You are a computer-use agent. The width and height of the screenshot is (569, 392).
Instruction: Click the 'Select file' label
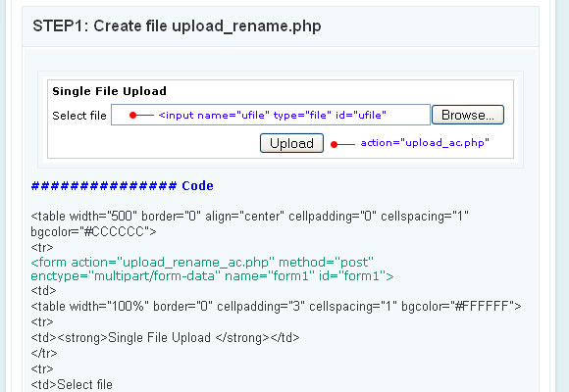tap(79, 116)
